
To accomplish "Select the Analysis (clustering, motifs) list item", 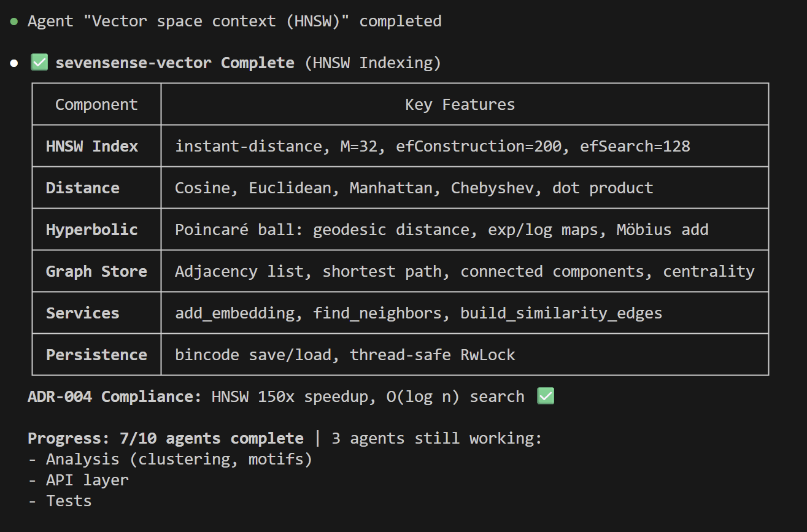I will point(179,459).
